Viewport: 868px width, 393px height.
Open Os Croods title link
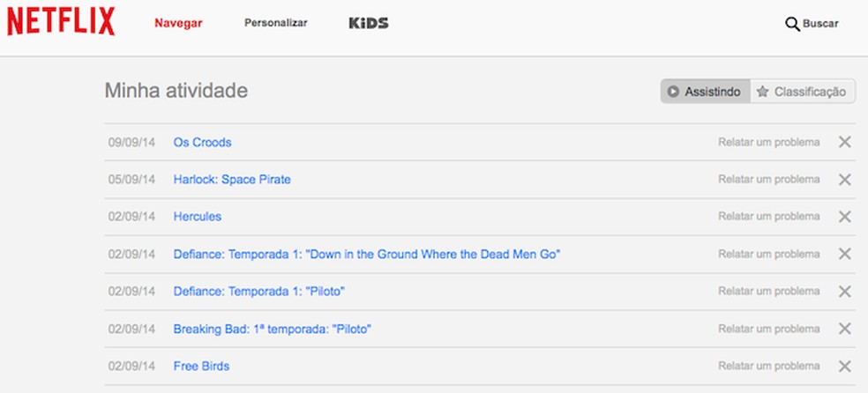[x=202, y=142]
